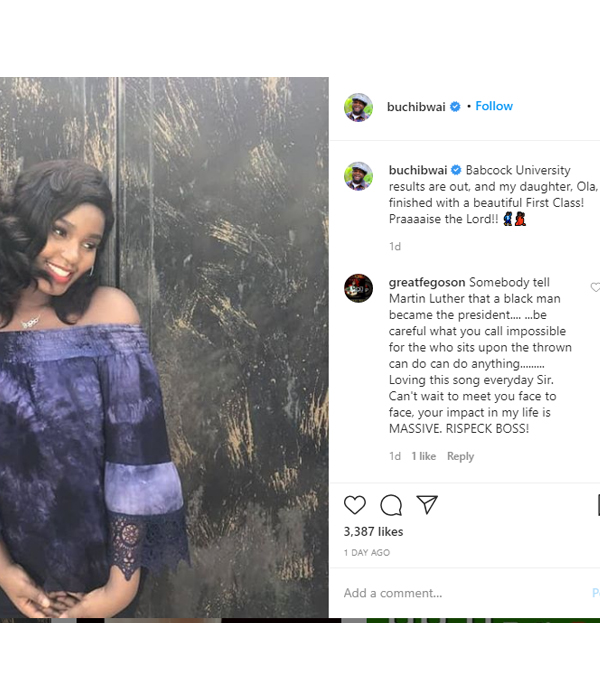Open the posted photo of Ola
This screenshot has height=700, width=600.
click(164, 347)
